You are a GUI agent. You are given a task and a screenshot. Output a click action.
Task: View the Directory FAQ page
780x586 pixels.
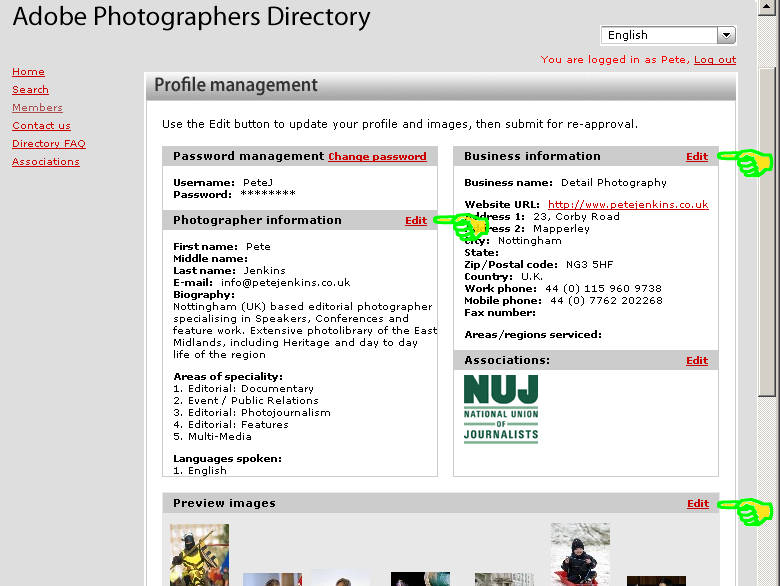[49, 144]
